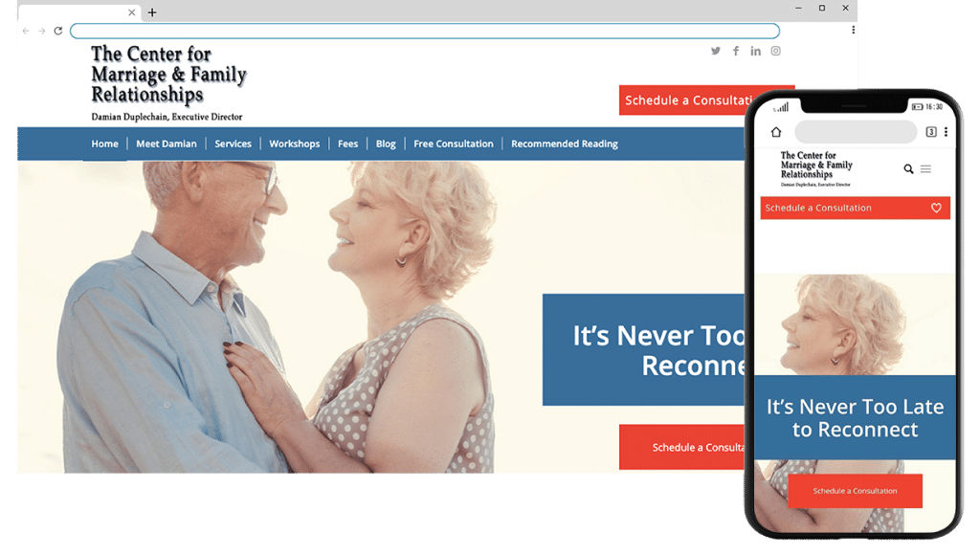Open the browser's three-dot menu
This screenshot has width=980, height=555.
pyautogui.click(x=853, y=30)
